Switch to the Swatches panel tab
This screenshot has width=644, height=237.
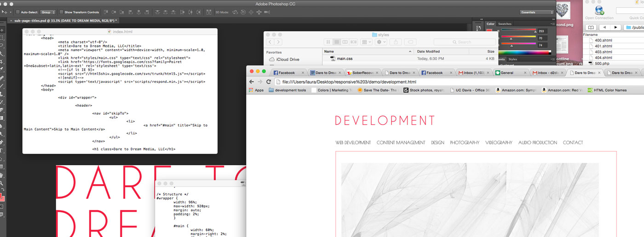point(505,24)
